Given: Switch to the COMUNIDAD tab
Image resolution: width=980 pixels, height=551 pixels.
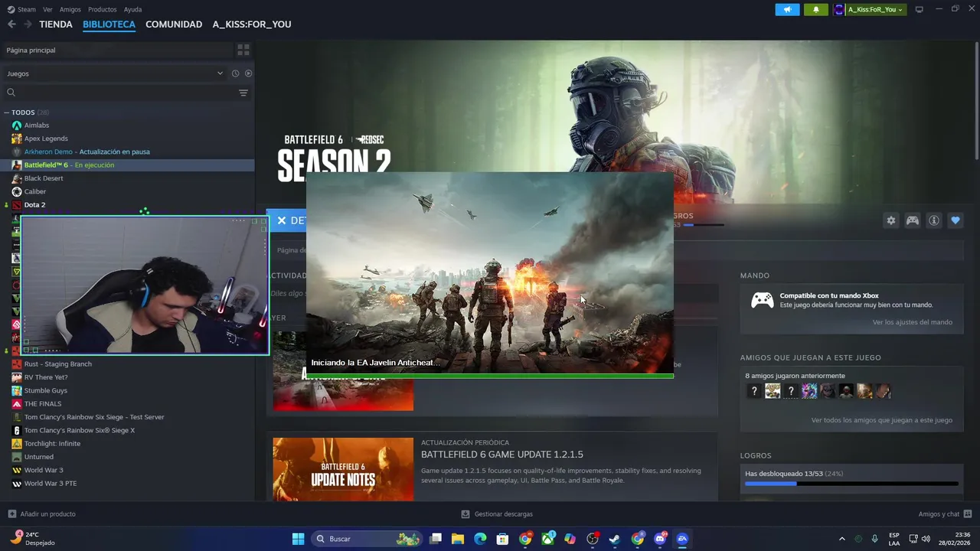Looking at the screenshot, I should 174,24.
